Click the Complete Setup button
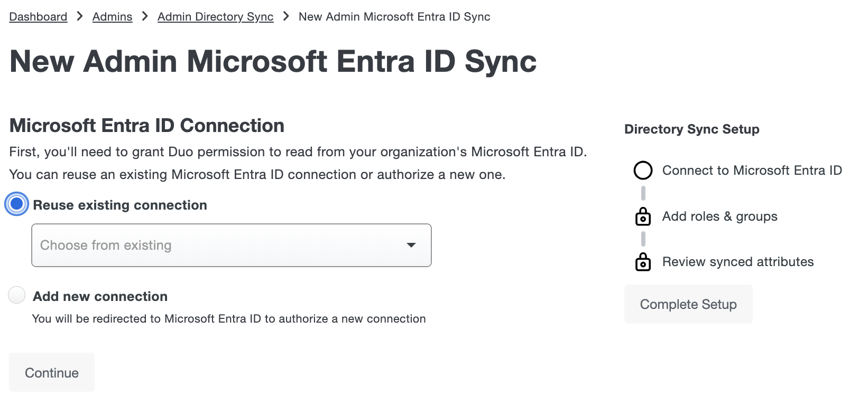This screenshot has width=868, height=396. click(x=688, y=304)
